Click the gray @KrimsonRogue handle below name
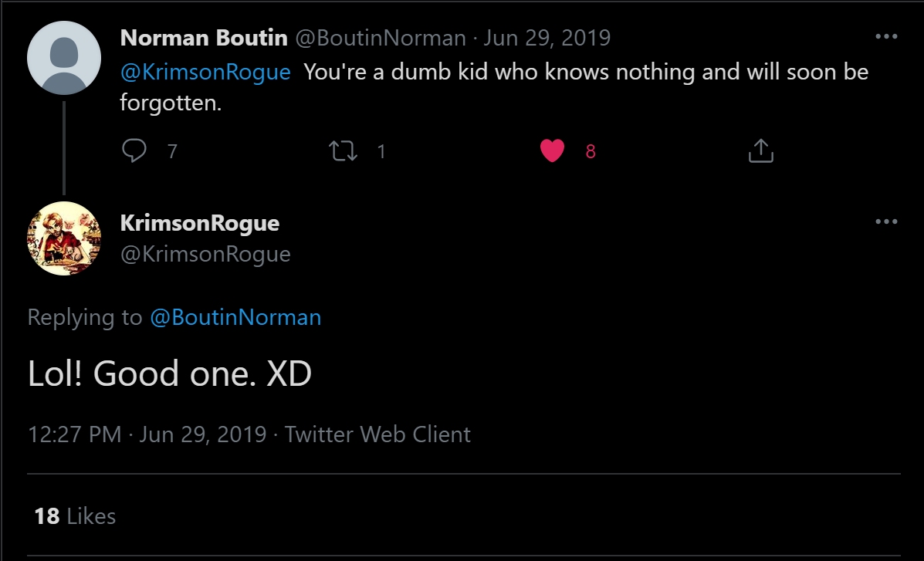This screenshot has width=924, height=561. [205, 254]
